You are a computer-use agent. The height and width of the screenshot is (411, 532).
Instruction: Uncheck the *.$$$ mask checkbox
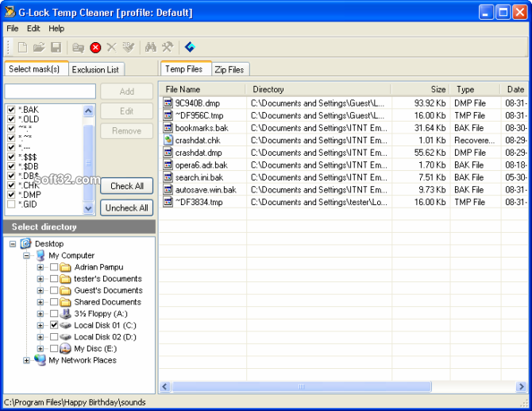coord(11,157)
